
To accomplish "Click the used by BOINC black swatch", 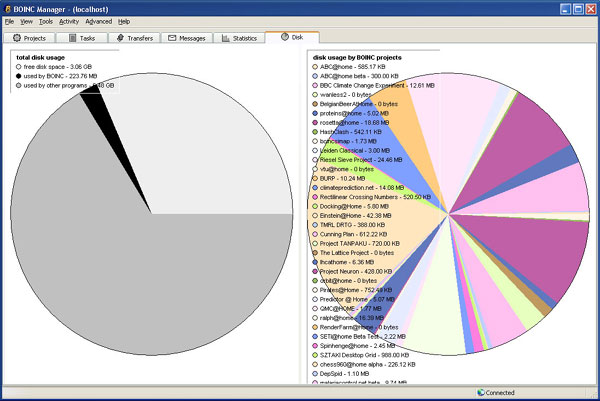I will pyautogui.click(x=18, y=76).
